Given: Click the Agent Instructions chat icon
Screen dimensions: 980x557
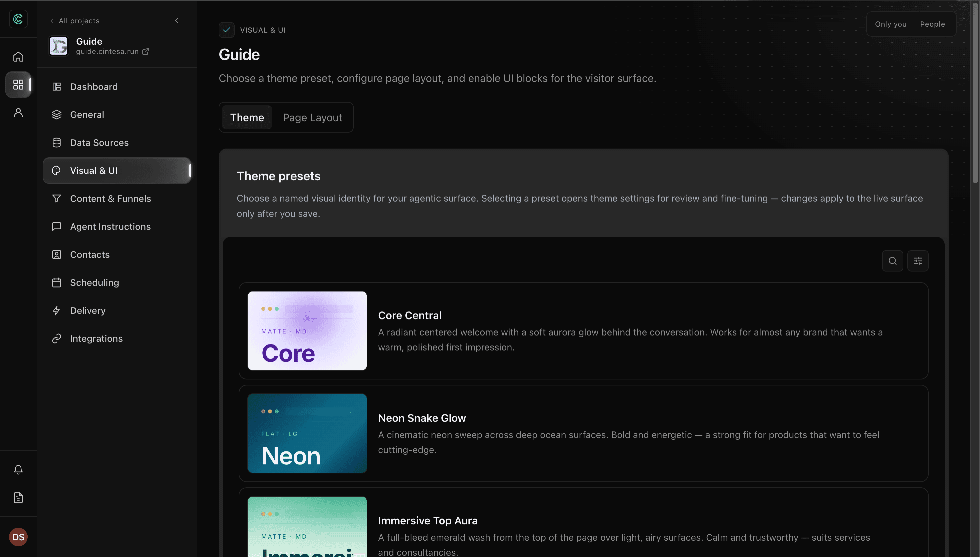Looking at the screenshot, I should 57,227.
